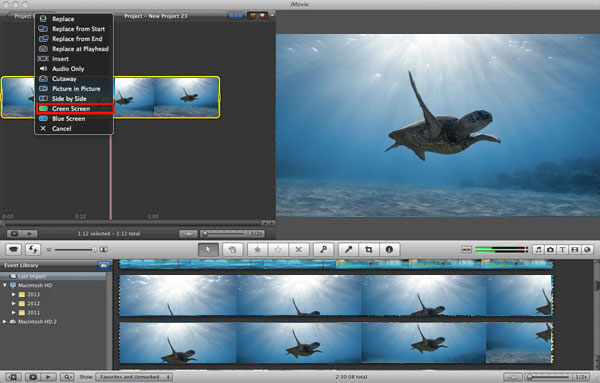
Task: Open the Maps and Backgrounds globe browser
Action: click(587, 249)
